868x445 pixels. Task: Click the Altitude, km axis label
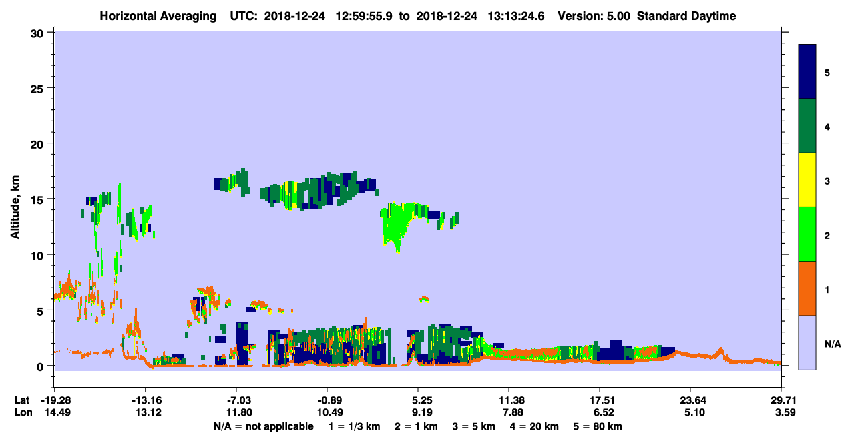pos(15,199)
